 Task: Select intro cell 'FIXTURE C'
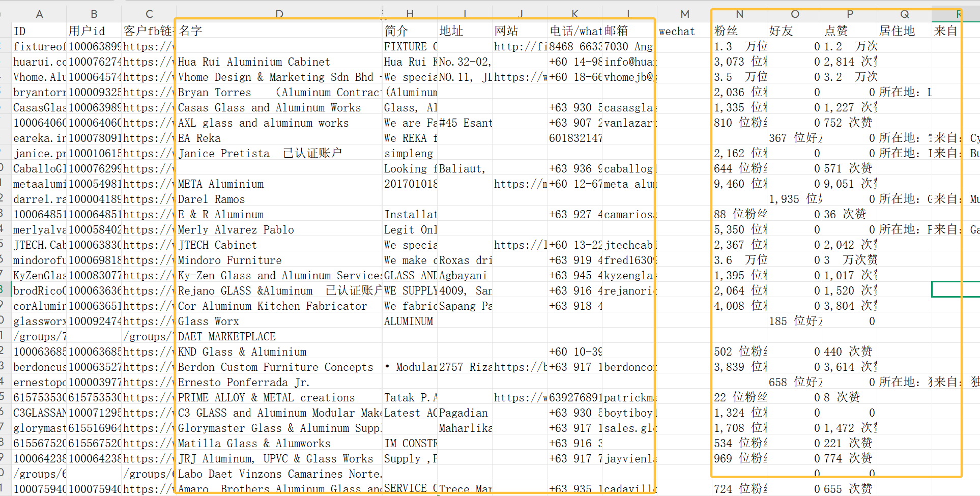[x=410, y=46]
